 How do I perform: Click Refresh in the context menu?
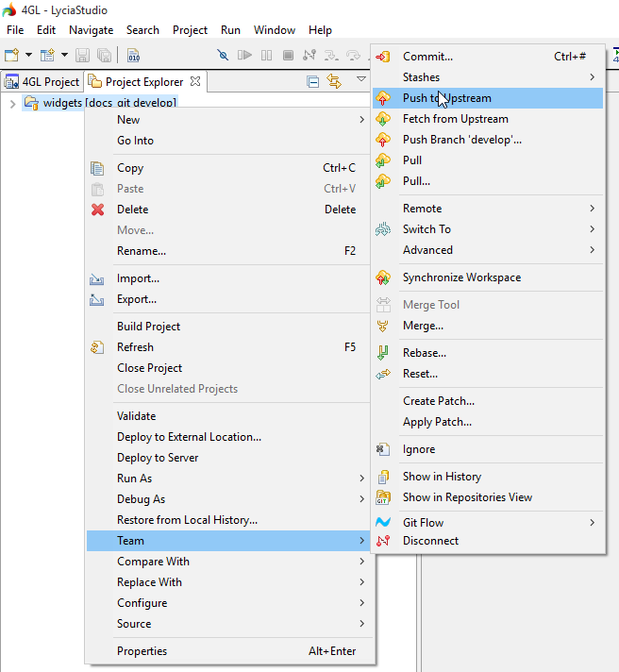tap(135, 347)
